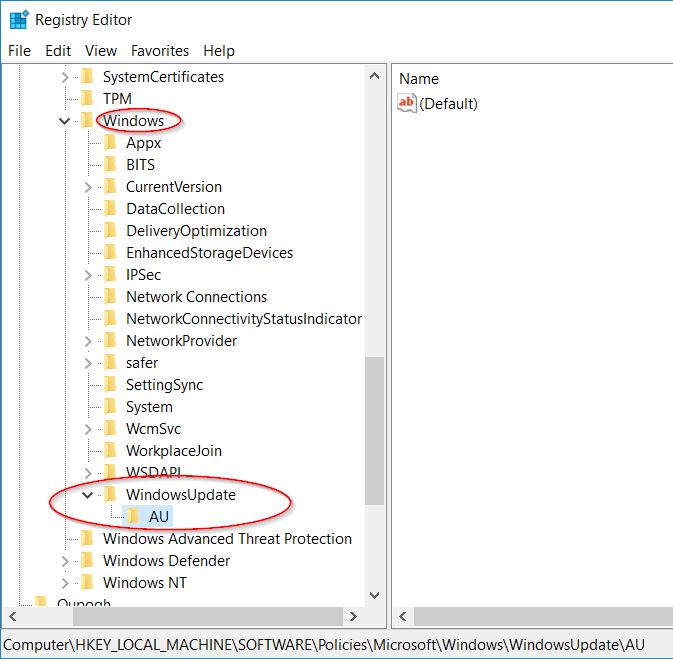Select the Network Connections key label
The image size is (673, 659).
click(197, 297)
